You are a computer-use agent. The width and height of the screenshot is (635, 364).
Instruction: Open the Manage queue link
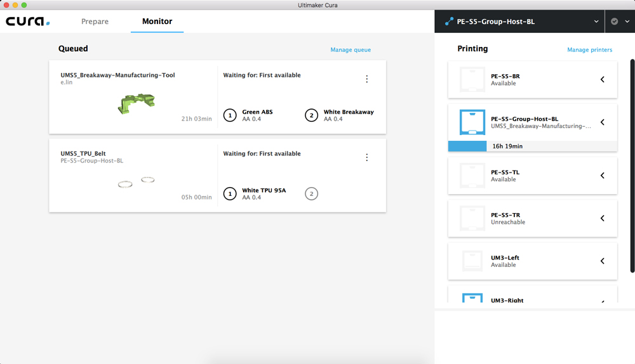(x=351, y=50)
